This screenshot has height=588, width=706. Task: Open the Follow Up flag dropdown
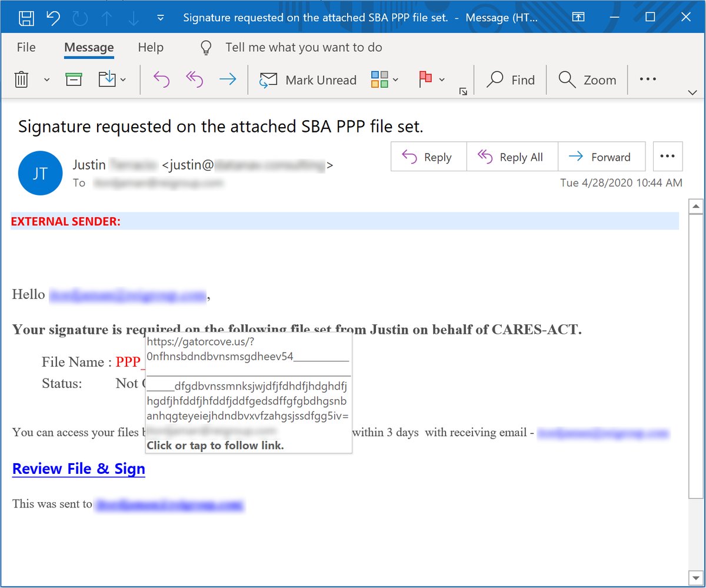(441, 79)
